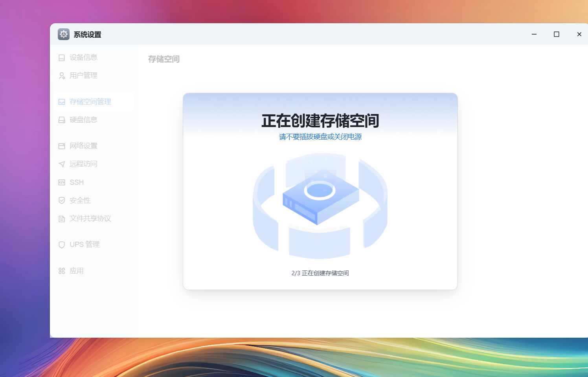Click the 设备信息 device icon

click(62, 58)
